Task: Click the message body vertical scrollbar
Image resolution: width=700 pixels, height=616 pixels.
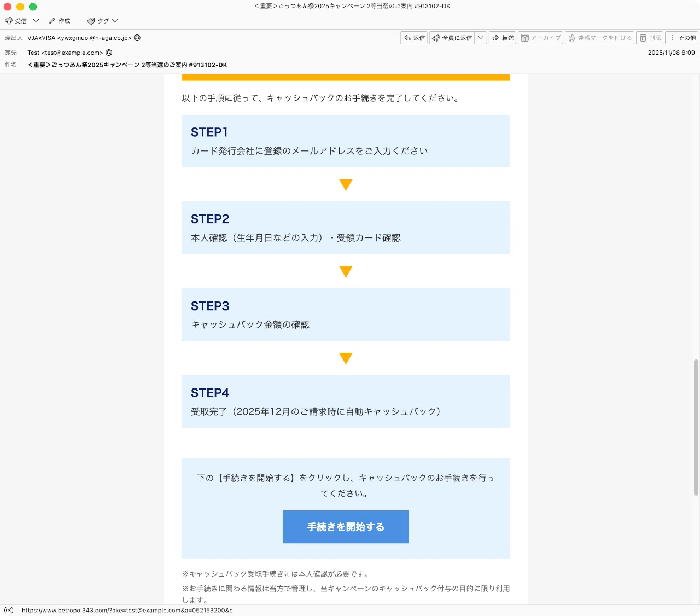Action: [696, 427]
